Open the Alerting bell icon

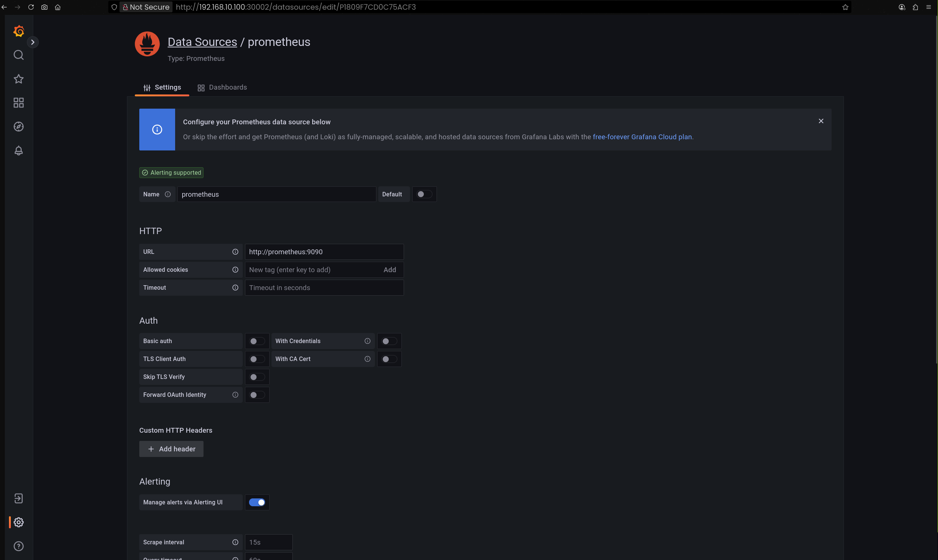coord(19,150)
